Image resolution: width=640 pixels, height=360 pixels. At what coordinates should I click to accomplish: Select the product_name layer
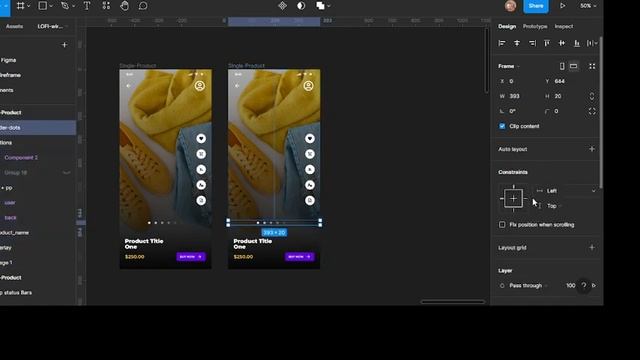[x=14, y=233]
